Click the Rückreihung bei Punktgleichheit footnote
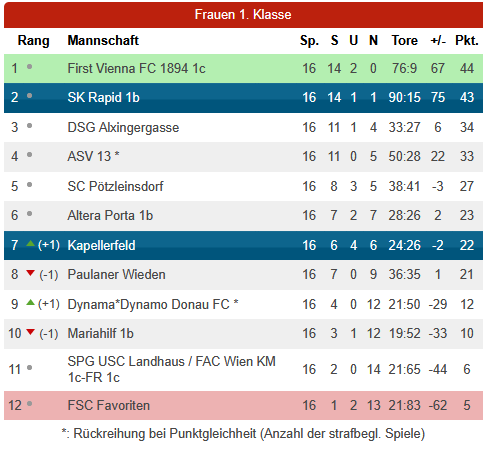 tap(243, 434)
